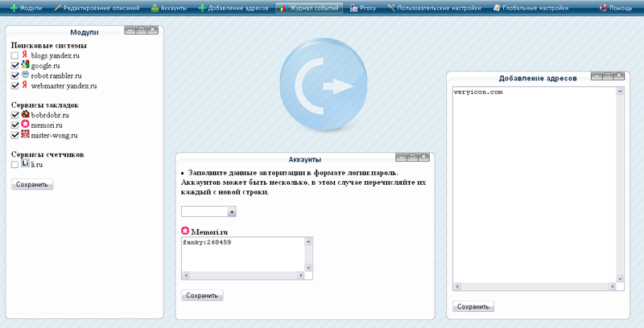Maximize the Аккаунты window
The image size is (644, 328).
[413, 156]
